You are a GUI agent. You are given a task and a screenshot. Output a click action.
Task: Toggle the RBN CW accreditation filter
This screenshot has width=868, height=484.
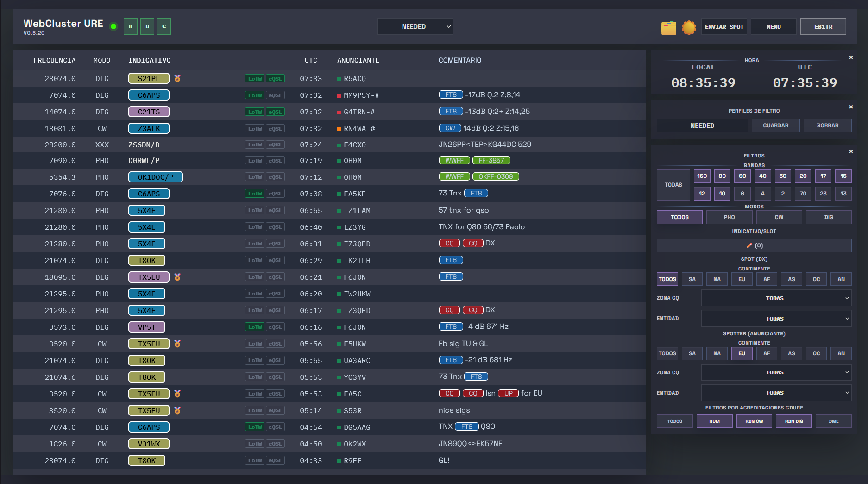pos(754,421)
